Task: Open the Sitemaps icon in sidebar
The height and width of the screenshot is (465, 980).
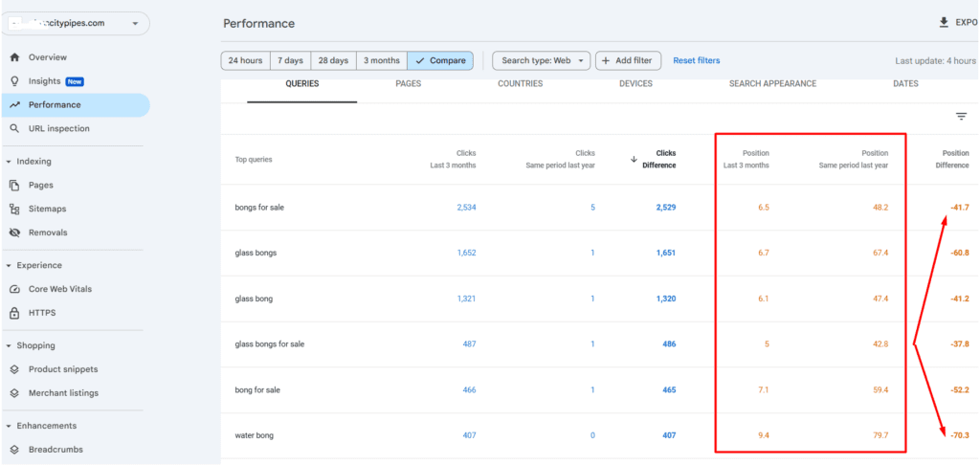Action: click(14, 209)
